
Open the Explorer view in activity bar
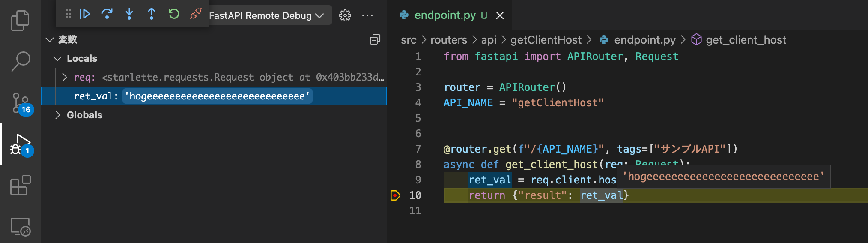pyautogui.click(x=20, y=20)
